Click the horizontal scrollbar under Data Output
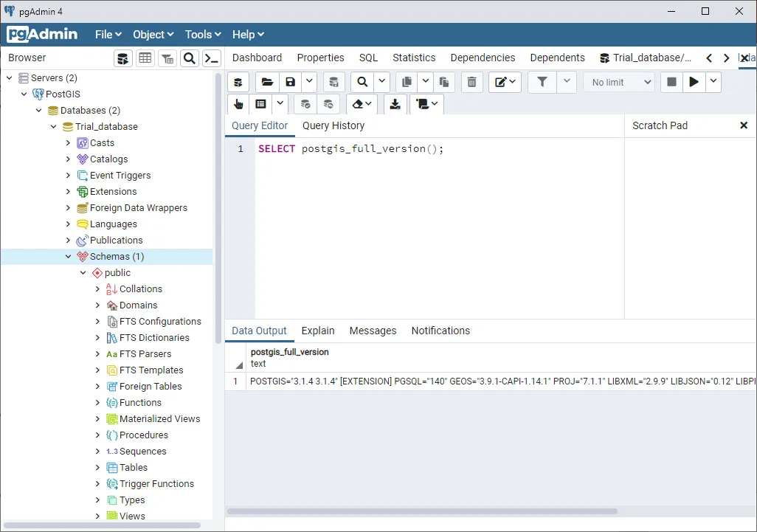 (x=422, y=511)
